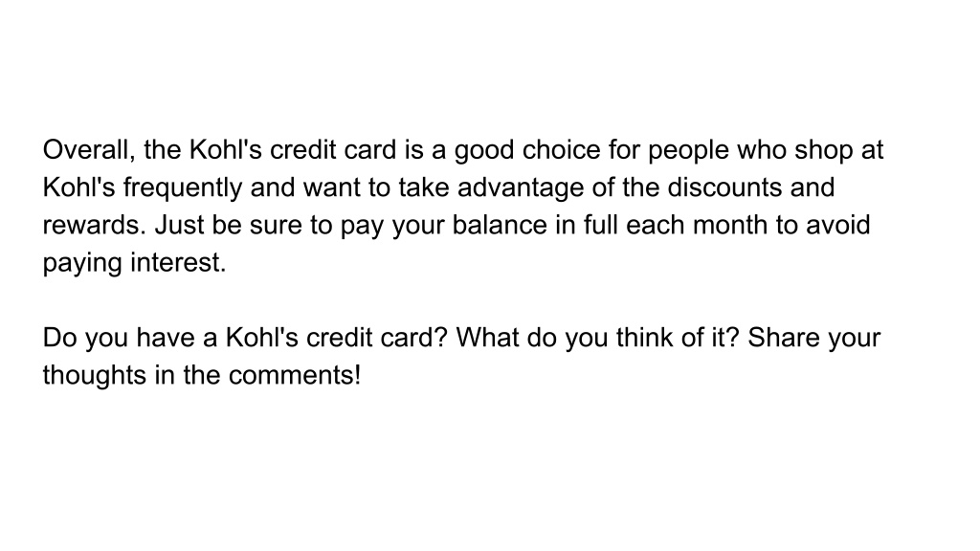
Task: Click the word "comments!" at the end
Action: 295,375
